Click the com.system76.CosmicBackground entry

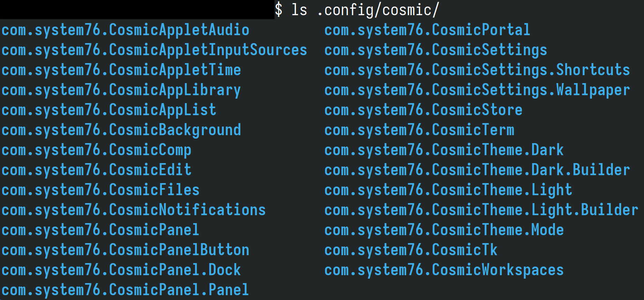[x=121, y=130]
